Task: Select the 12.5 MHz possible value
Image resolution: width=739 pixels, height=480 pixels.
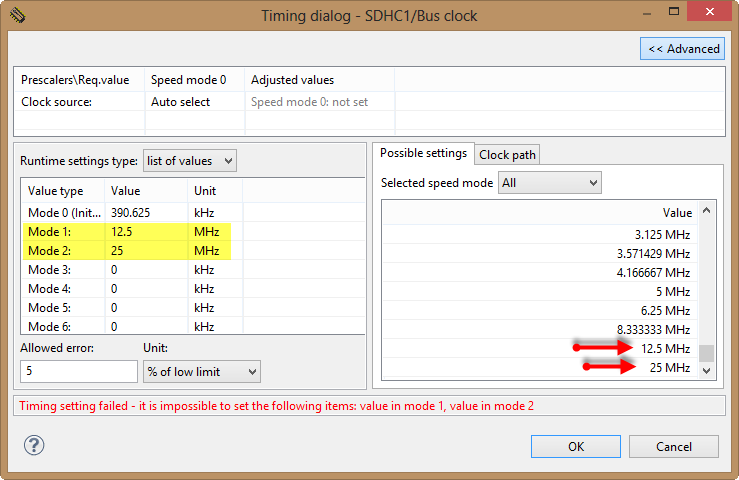Action: (665, 348)
